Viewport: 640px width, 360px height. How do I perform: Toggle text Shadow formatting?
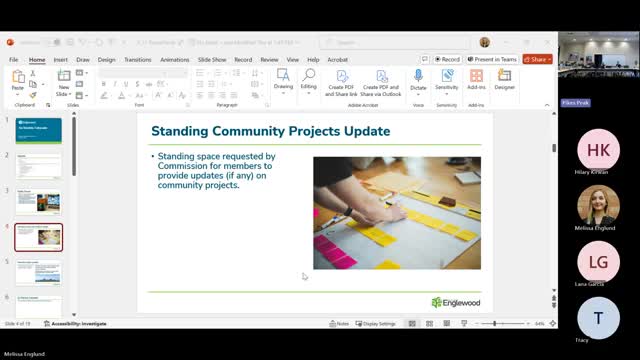point(138,84)
